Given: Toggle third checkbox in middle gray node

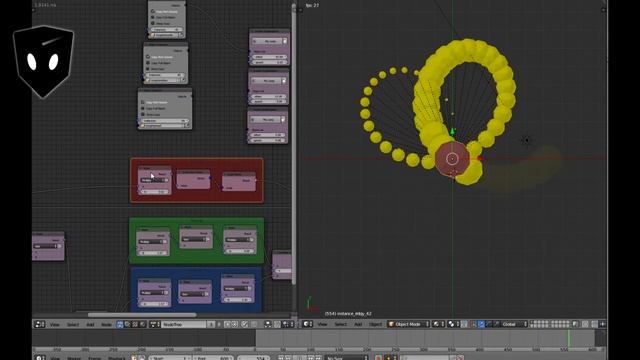Looking at the screenshot, I should [x=148, y=69].
